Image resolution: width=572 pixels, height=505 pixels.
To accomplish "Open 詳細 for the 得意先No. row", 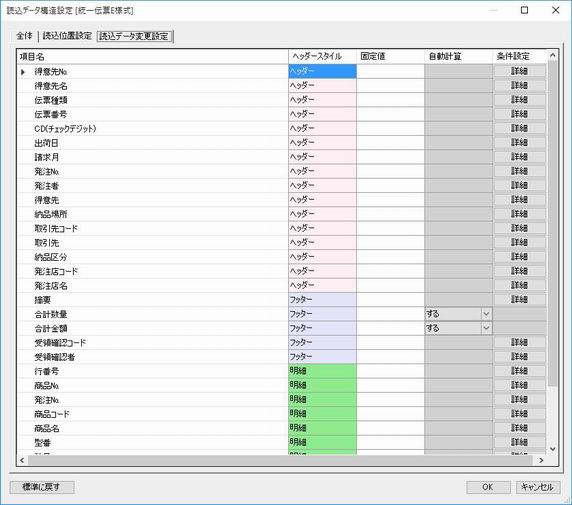I will point(519,71).
